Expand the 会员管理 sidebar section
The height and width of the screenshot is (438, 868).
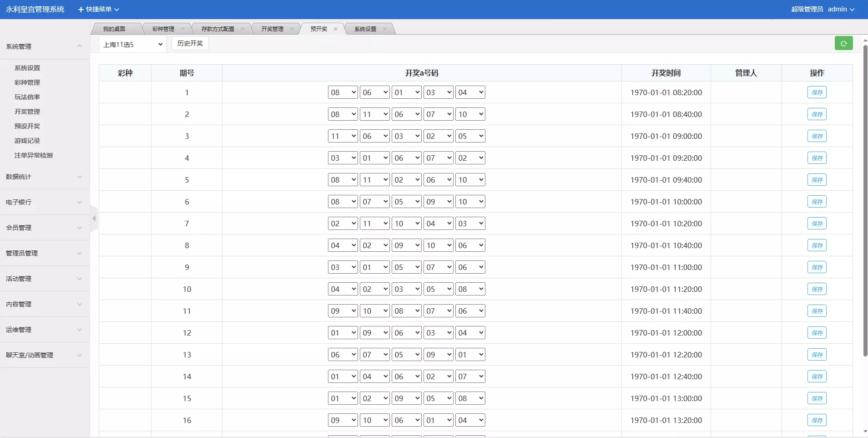coord(44,228)
